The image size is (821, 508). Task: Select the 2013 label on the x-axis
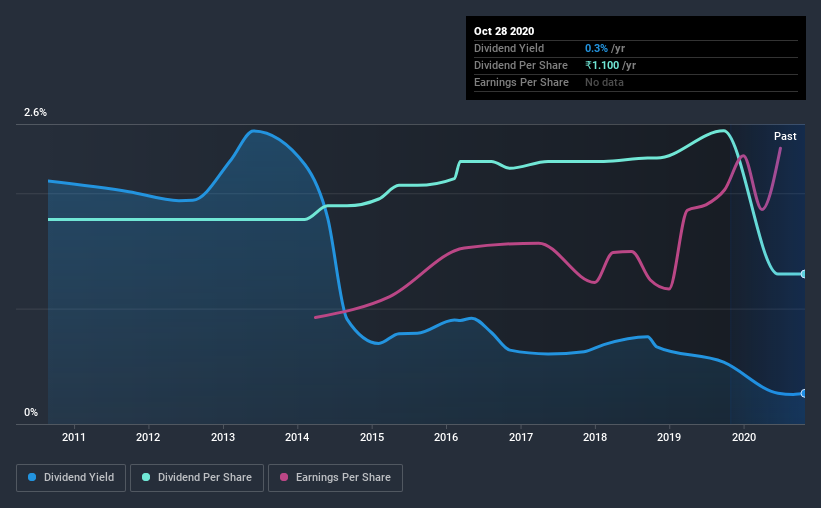pos(223,437)
